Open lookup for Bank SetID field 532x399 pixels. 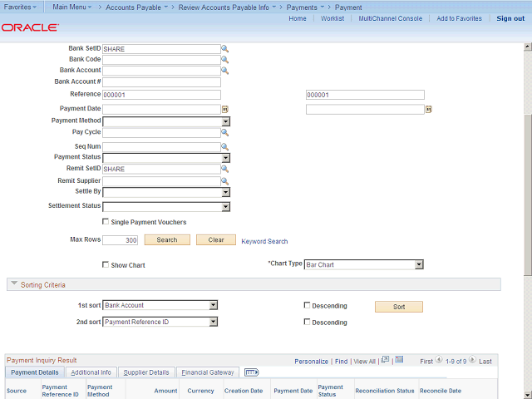pos(224,49)
